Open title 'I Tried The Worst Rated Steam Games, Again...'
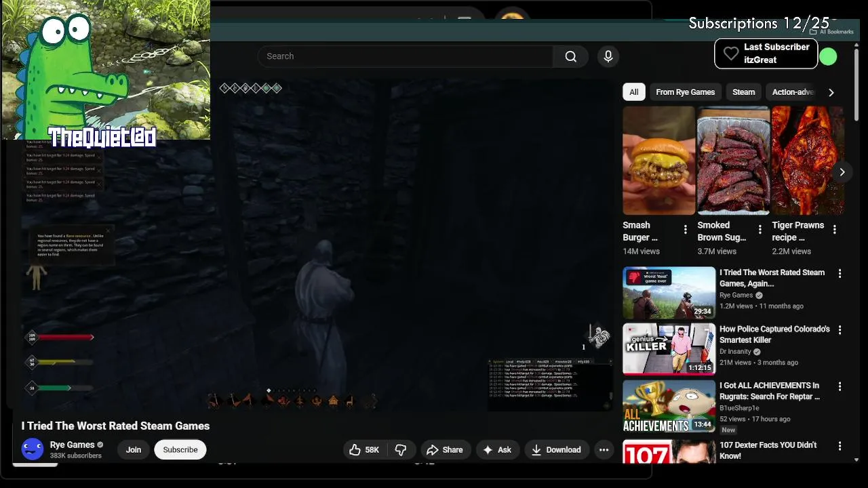 click(772, 278)
